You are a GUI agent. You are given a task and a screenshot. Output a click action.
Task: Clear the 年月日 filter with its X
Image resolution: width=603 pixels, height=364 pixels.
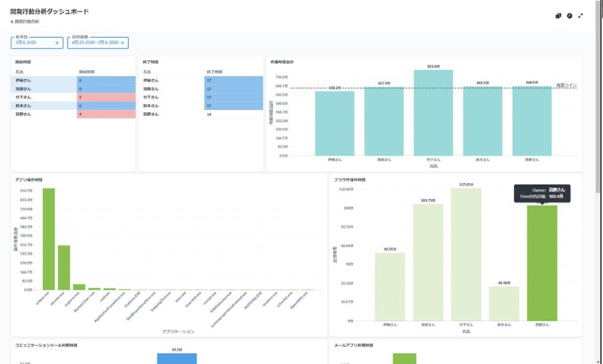pyautogui.click(x=57, y=43)
